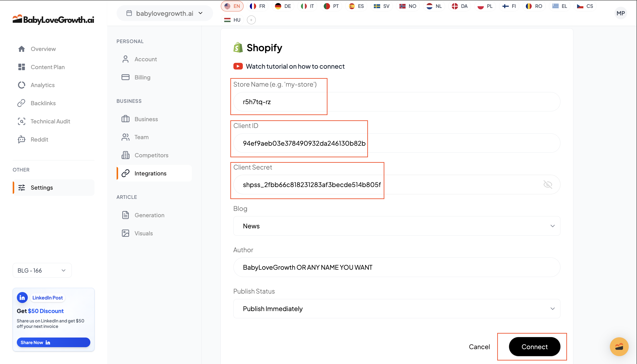Expand the Blog dropdown showing News

[397, 226]
